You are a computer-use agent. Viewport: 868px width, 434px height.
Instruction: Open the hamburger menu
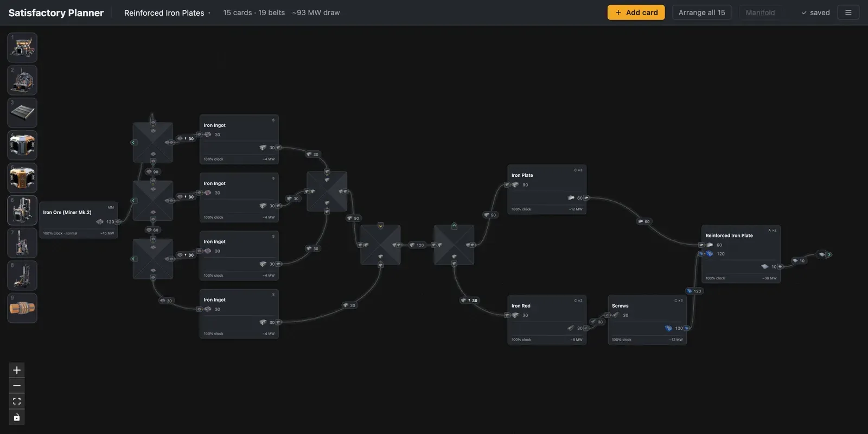[848, 12]
